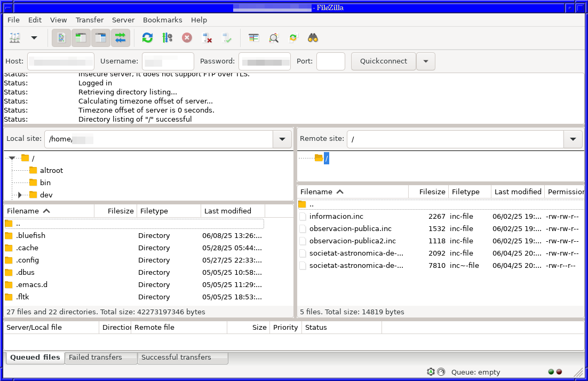The width and height of the screenshot is (588, 381).
Task: Toggle local directory tree display
Action: pos(81,38)
